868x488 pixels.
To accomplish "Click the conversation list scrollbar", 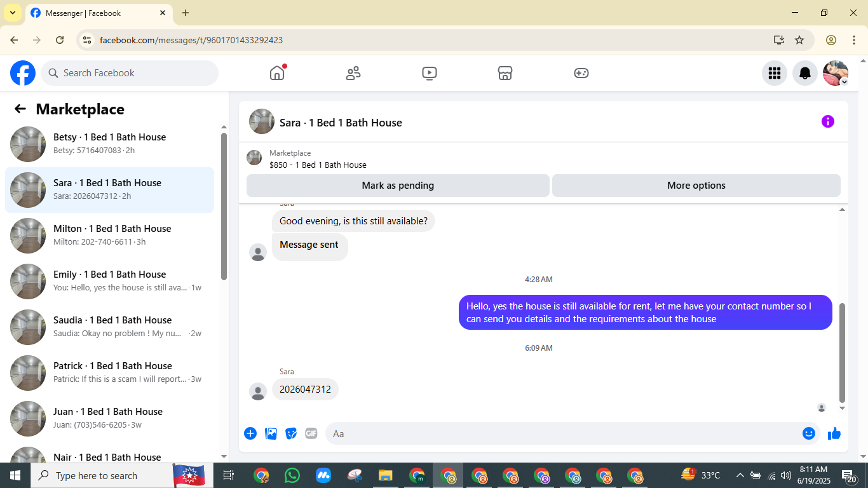I will pos(224,207).
